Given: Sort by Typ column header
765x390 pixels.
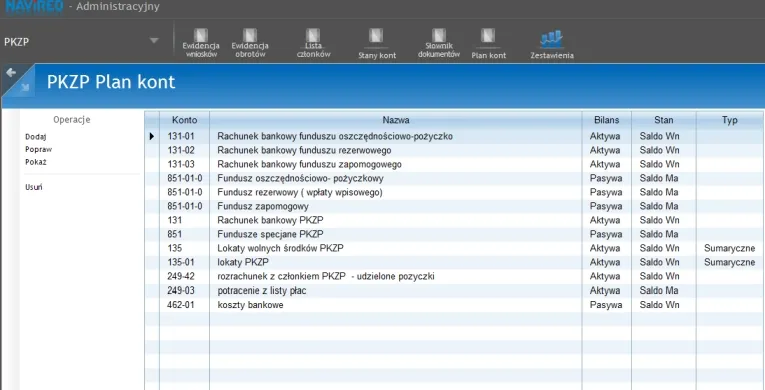Looking at the screenshot, I should pos(730,120).
